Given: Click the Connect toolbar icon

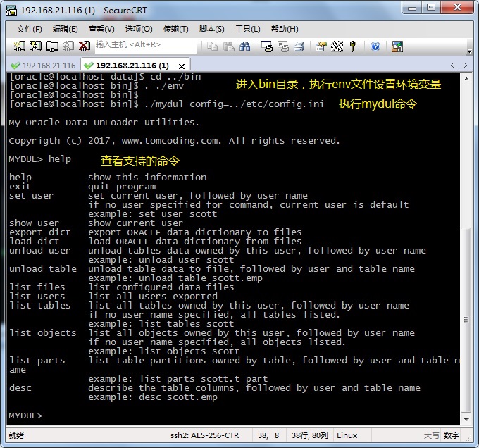Looking at the screenshot, I should tap(20, 46).
